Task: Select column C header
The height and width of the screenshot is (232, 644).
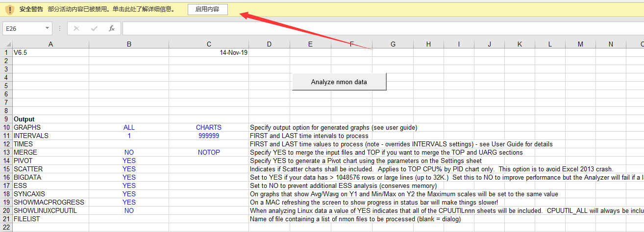Action: point(209,44)
